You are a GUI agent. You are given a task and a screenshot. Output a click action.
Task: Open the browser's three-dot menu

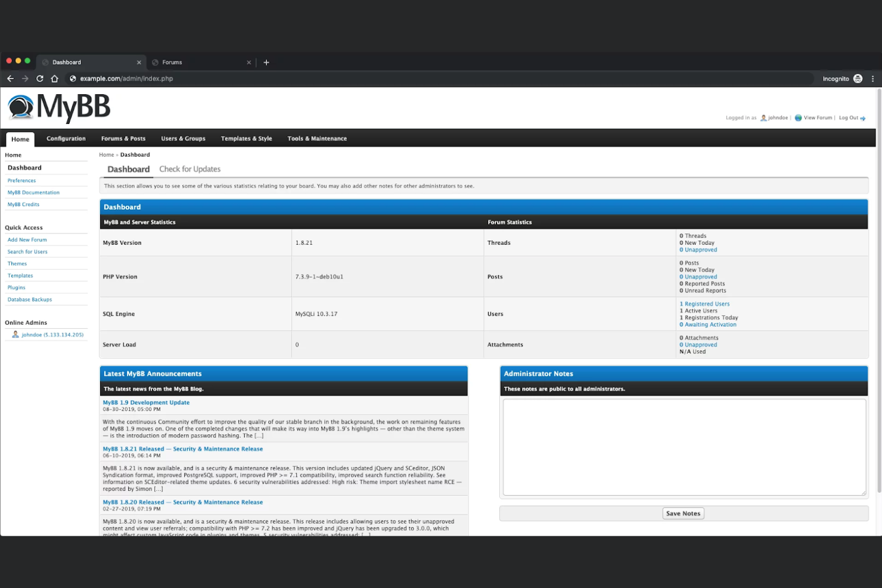point(873,78)
